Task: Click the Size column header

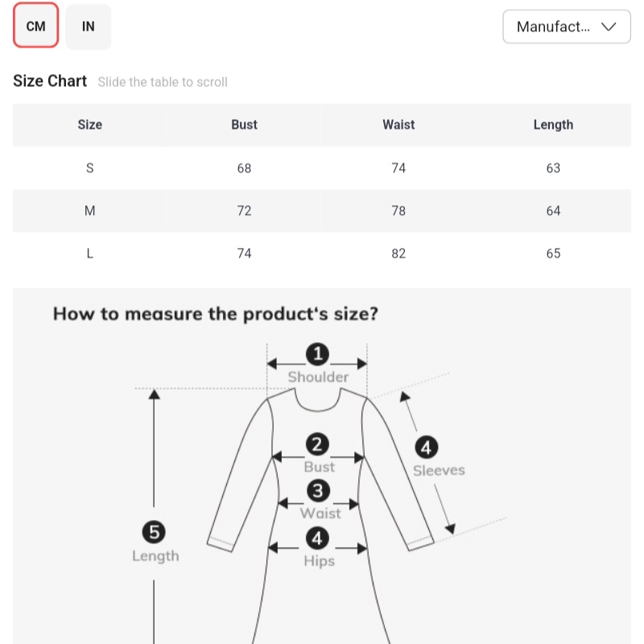Action: (89, 125)
